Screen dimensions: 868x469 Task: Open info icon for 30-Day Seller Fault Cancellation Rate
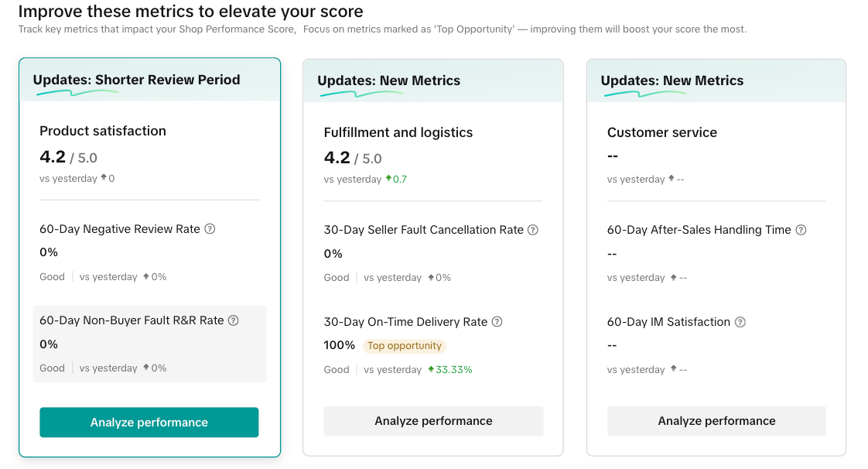tap(532, 230)
